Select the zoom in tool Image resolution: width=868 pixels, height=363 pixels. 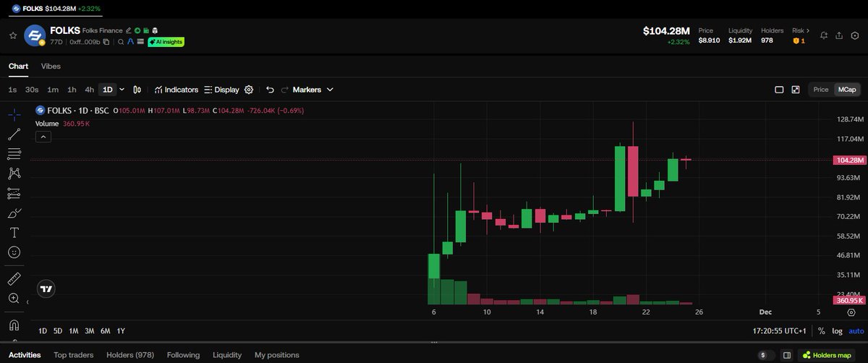coord(14,298)
